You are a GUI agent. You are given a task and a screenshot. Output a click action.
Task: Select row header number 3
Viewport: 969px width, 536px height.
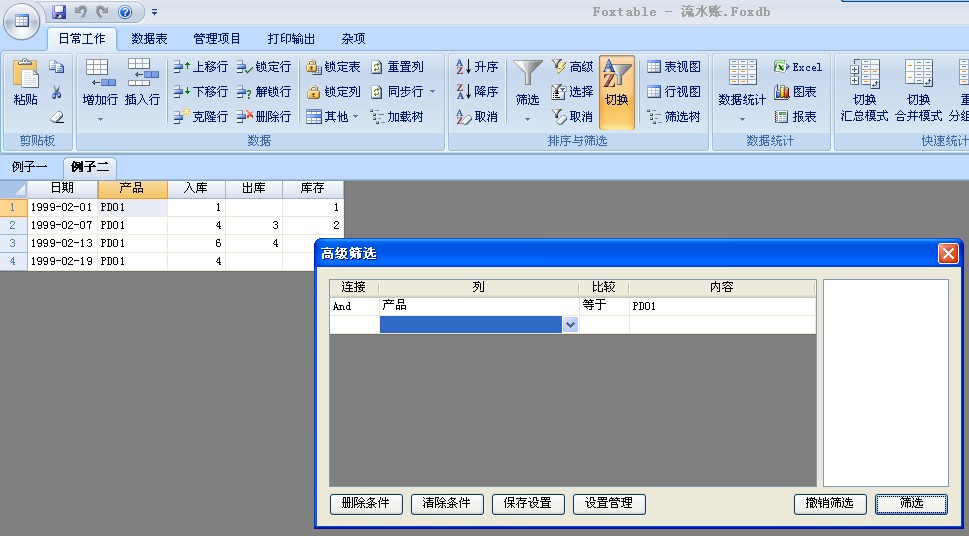click(x=13, y=243)
